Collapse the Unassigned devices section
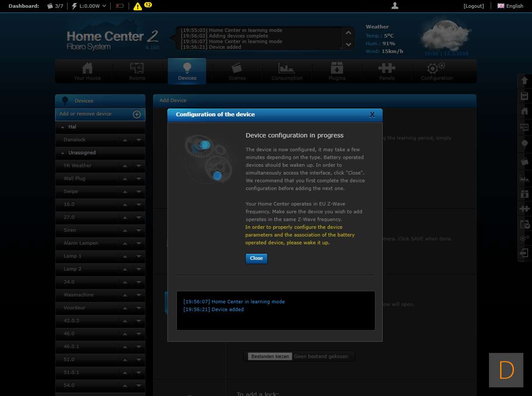532x396 pixels. tap(63, 153)
